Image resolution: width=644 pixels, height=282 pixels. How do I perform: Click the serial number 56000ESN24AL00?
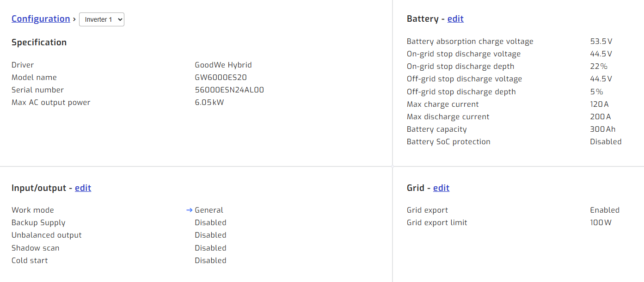coord(229,90)
